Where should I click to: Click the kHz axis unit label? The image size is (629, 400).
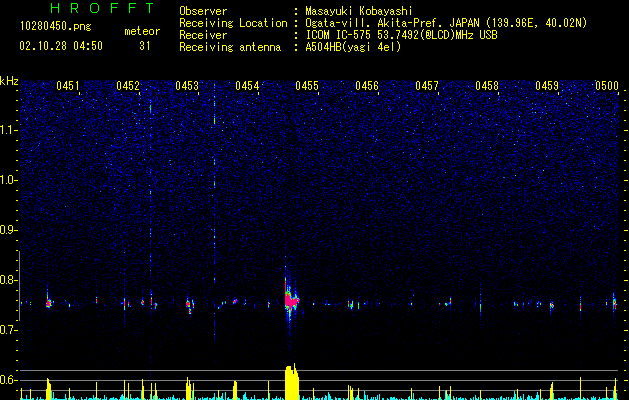click(9, 81)
